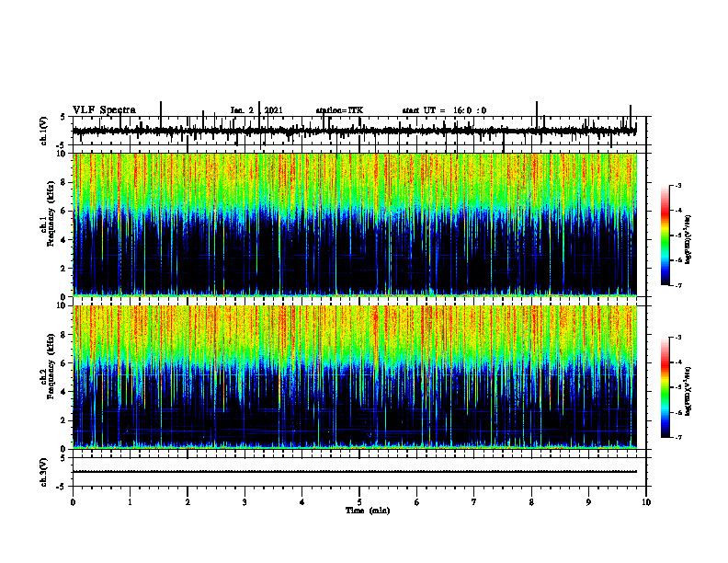Click the "-3" label on ch.1 colorbar
Screen dimensions: 728x563
click(677, 185)
